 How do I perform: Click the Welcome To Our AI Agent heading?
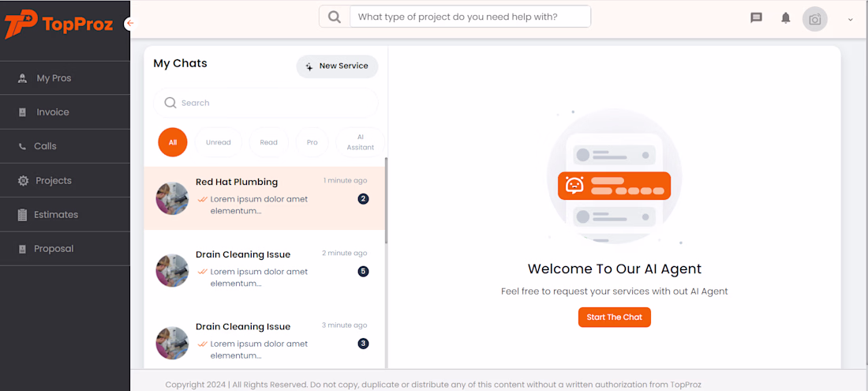[x=615, y=269]
